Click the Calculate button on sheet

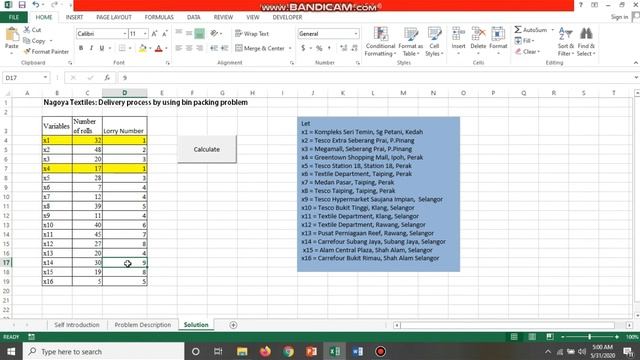(207, 149)
